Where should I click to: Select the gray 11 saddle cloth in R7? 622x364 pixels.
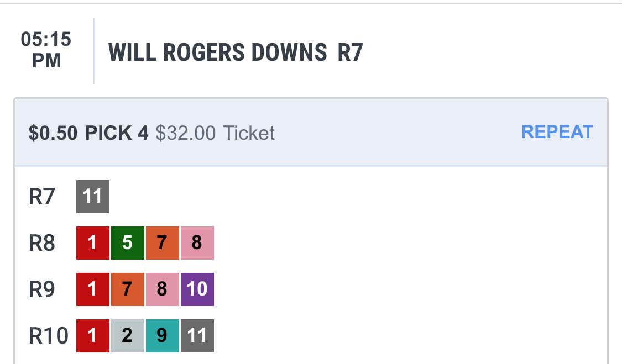(x=93, y=197)
